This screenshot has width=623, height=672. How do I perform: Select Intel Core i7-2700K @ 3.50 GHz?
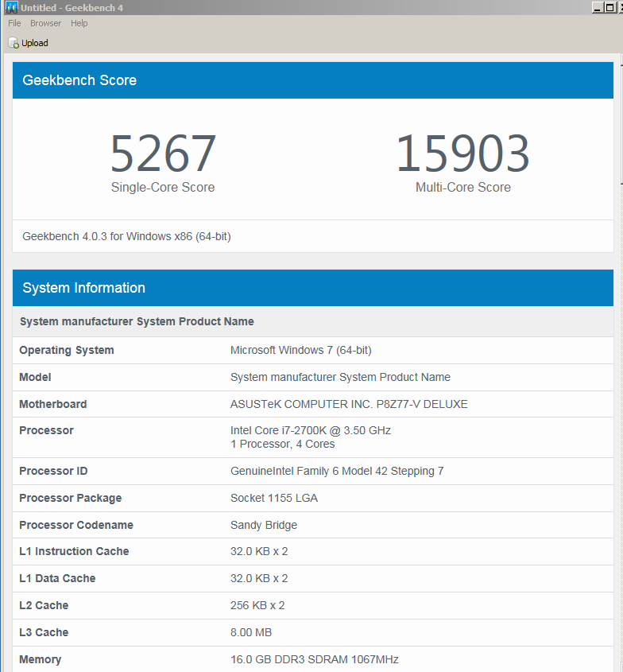[x=311, y=430]
